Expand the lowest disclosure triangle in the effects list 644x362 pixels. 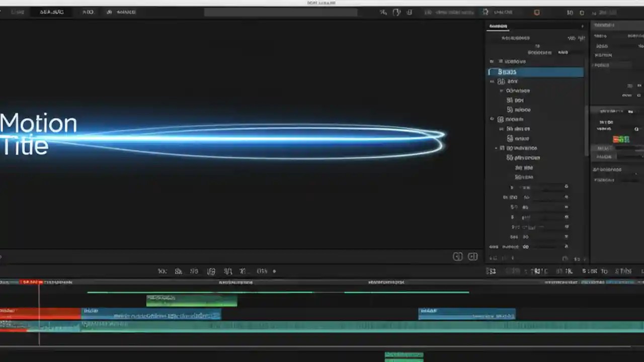(497, 148)
